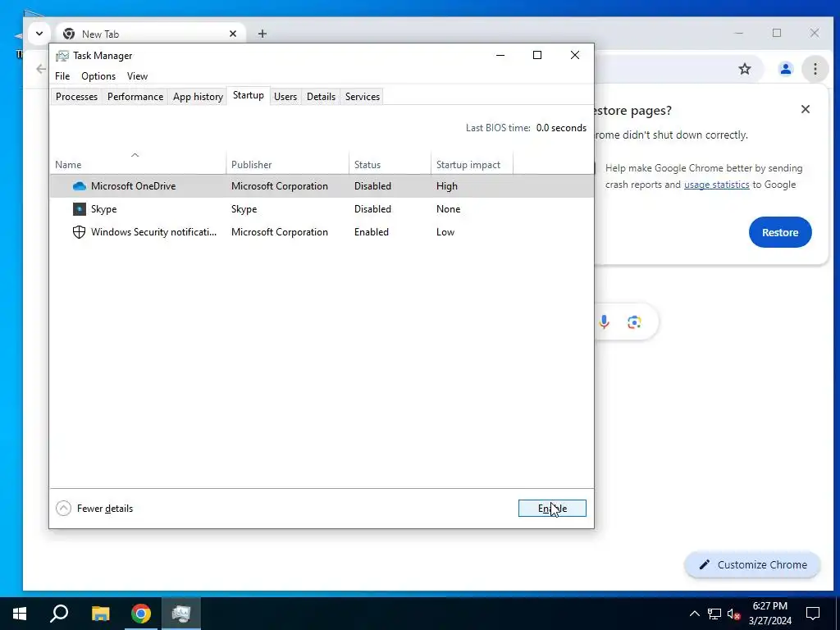Click the taskbar clock 6:27 PM
Image resolution: width=840 pixels, height=630 pixels.
click(769, 606)
